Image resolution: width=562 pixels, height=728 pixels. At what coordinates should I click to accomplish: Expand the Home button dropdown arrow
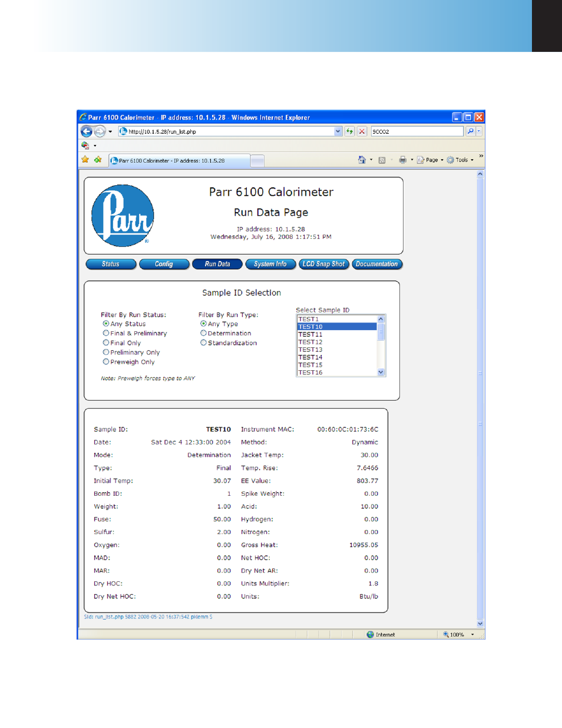click(371, 160)
